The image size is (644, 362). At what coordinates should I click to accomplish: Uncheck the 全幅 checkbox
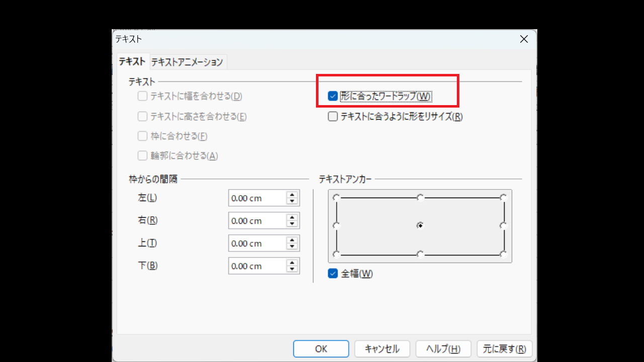pos(333,274)
